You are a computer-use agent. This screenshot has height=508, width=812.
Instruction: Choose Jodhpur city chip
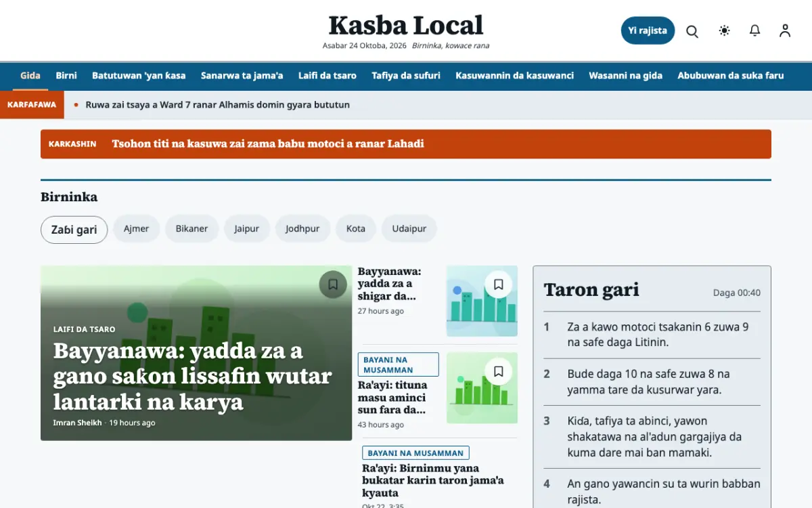(302, 229)
